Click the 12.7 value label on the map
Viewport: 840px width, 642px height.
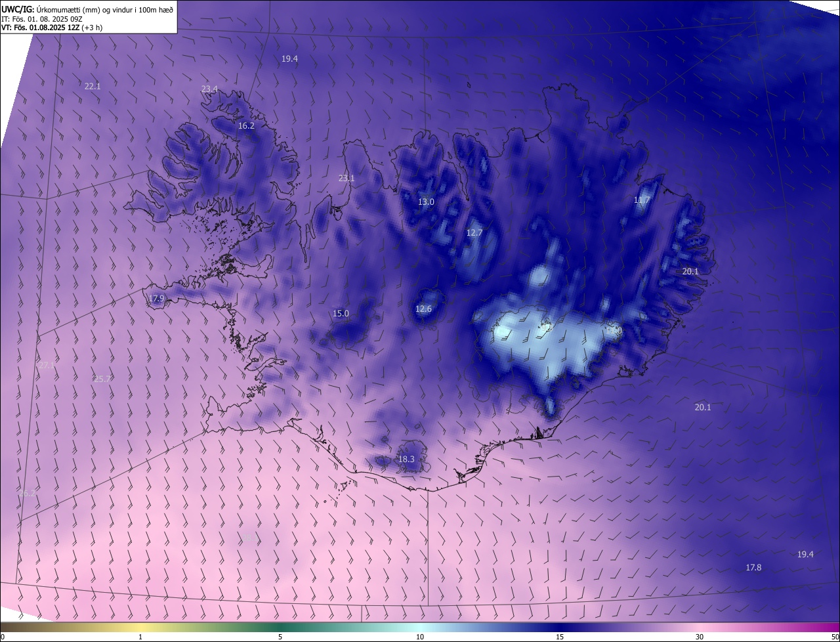pos(474,232)
